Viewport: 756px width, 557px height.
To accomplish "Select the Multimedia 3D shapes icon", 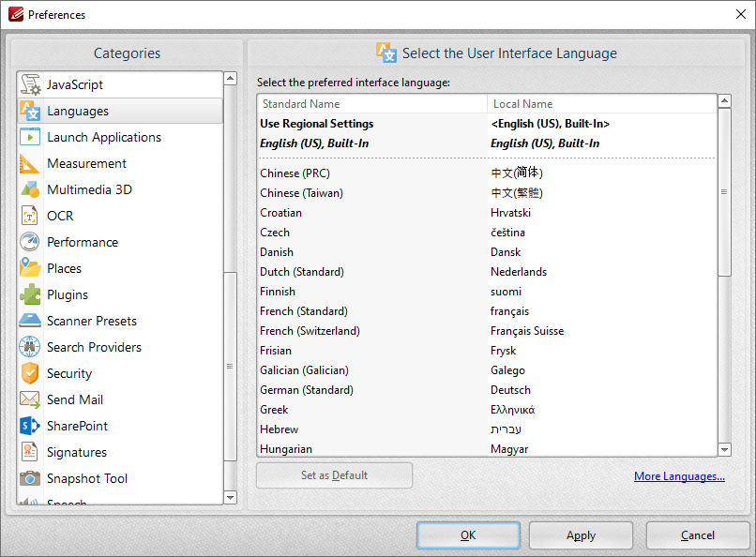I will click(x=30, y=189).
